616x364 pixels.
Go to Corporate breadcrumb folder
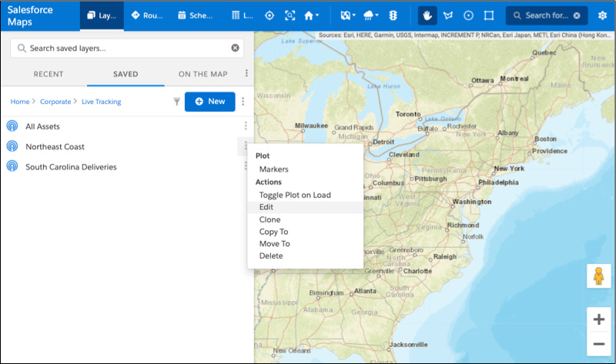[x=54, y=102]
